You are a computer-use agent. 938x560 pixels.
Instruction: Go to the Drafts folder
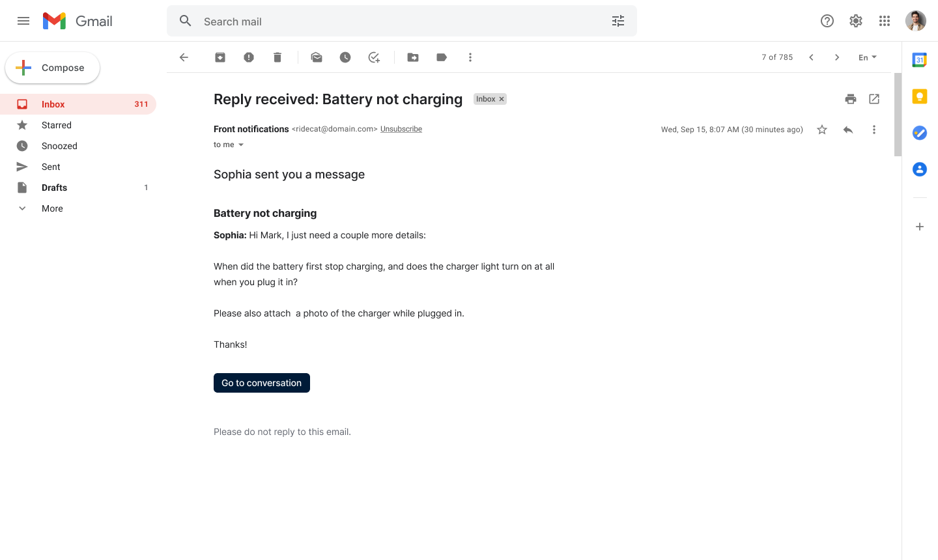click(54, 188)
